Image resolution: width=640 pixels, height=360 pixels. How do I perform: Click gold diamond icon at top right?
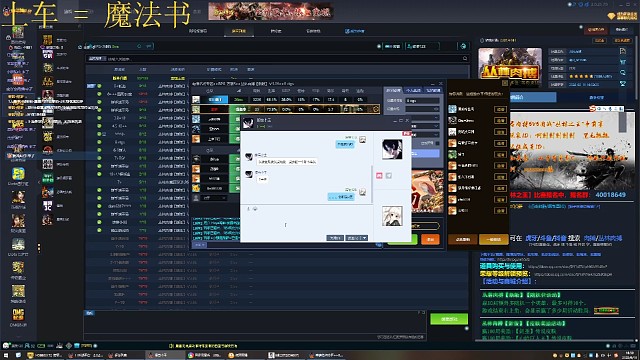tap(611, 16)
